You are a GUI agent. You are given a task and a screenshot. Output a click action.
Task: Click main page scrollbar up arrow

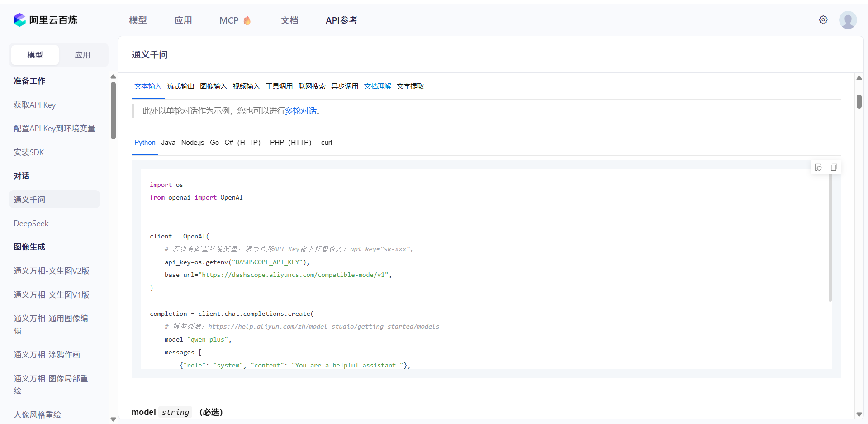859,78
